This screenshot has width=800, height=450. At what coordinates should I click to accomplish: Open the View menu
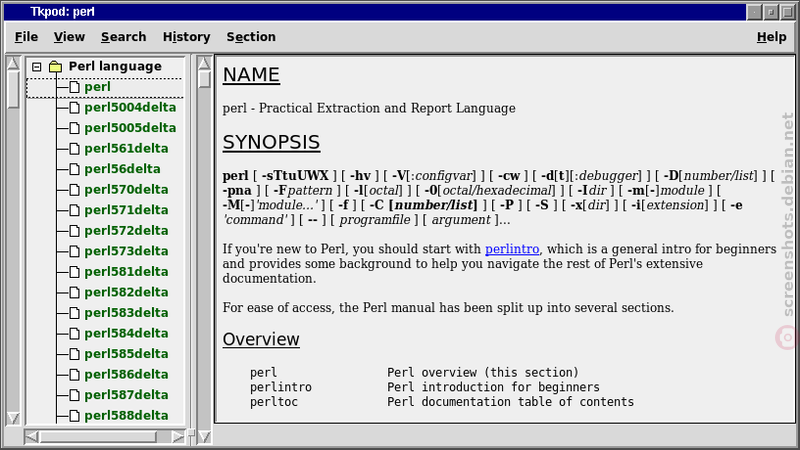click(69, 37)
